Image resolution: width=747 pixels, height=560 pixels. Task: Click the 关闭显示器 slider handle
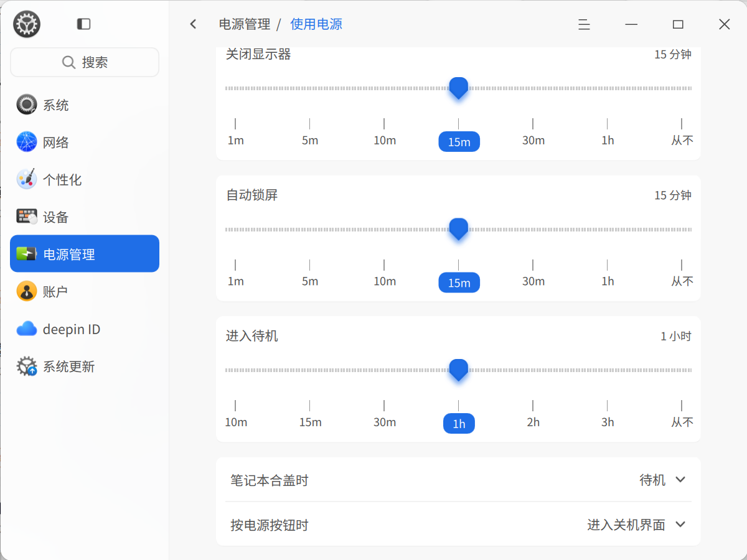[459, 88]
